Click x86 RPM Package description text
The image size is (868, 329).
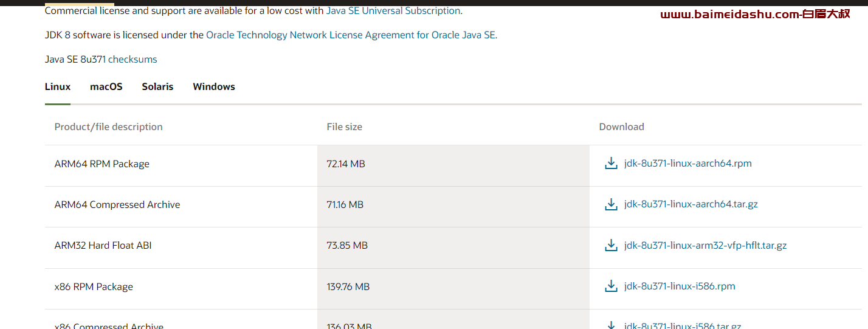94,286
